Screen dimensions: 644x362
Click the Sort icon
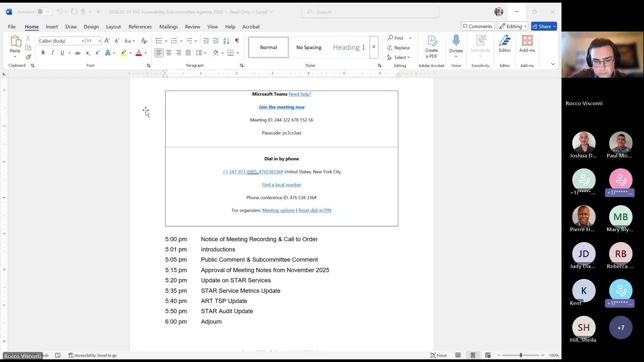tap(226, 41)
